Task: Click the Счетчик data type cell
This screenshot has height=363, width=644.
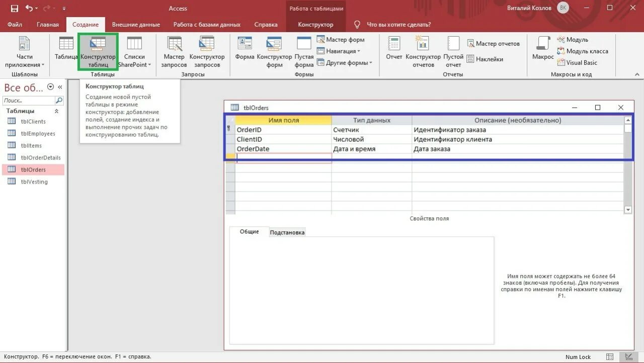Action: pyautogui.click(x=371, y=130)
